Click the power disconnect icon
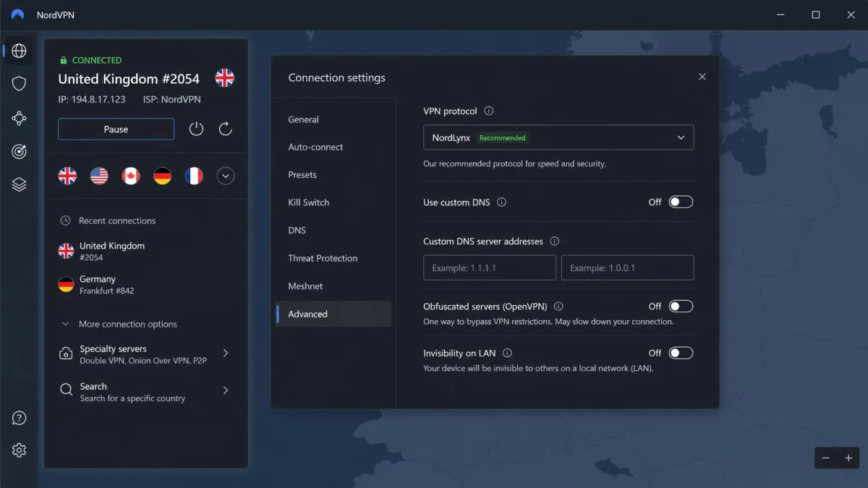868x488 pixels. 196,129
